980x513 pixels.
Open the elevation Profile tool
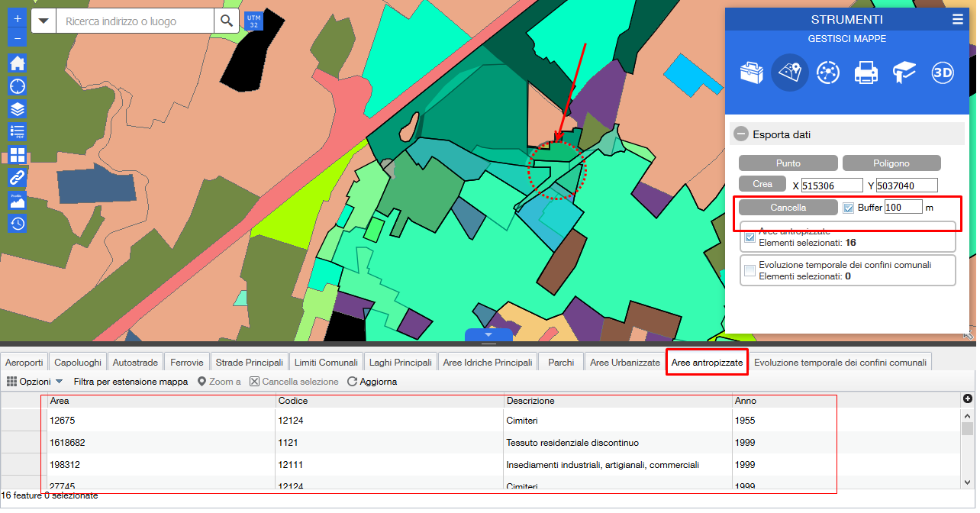click(x=17, y=201)
